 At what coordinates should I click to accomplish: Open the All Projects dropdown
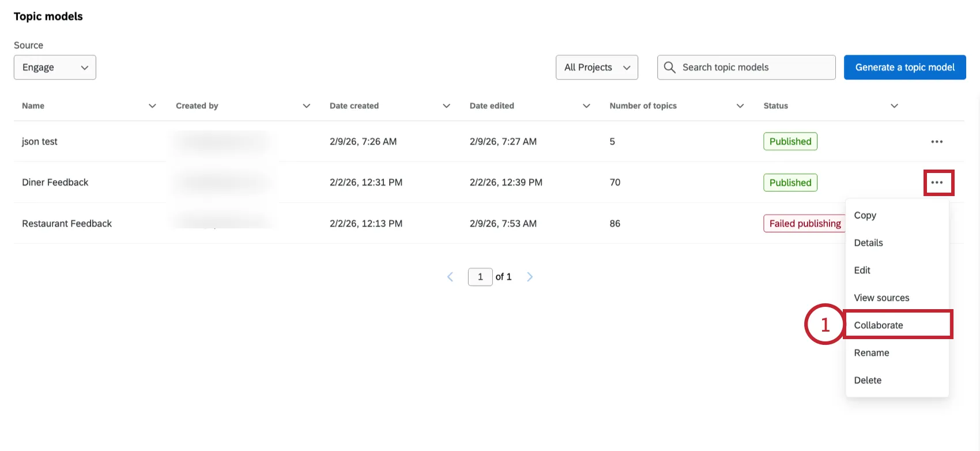click(x=597, y=67)
